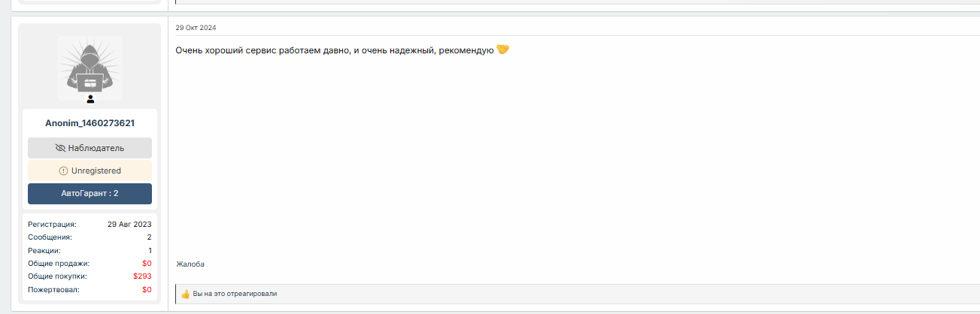Click the handshake emoji in the post

point(503,50)
